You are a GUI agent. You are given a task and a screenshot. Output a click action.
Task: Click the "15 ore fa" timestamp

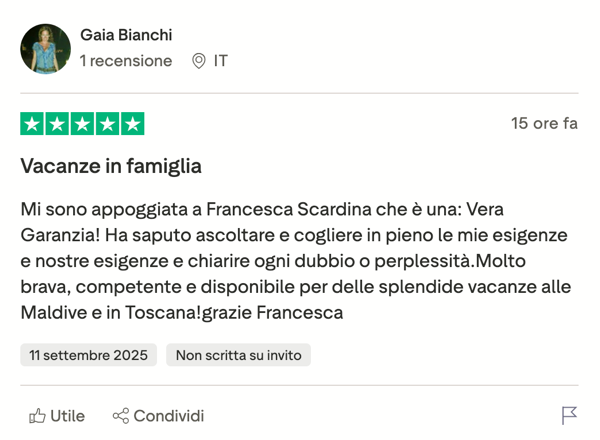click(544, 124)
